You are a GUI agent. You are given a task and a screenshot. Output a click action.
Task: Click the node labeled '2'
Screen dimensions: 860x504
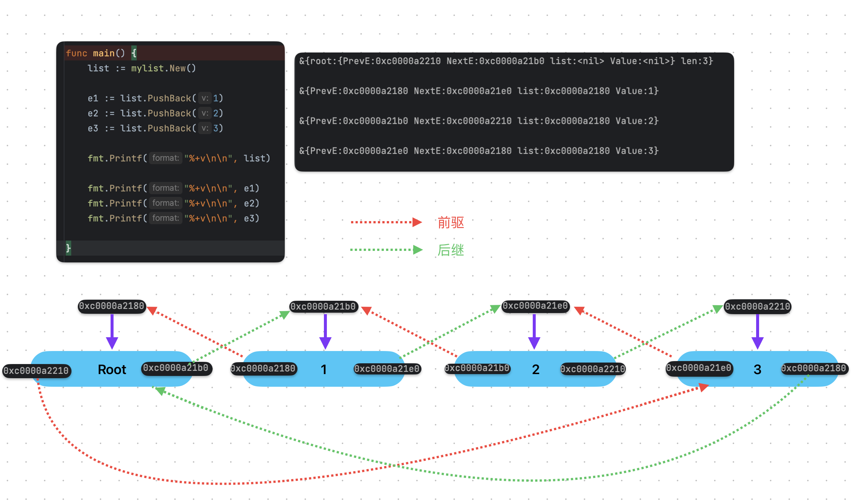[536, 370]
